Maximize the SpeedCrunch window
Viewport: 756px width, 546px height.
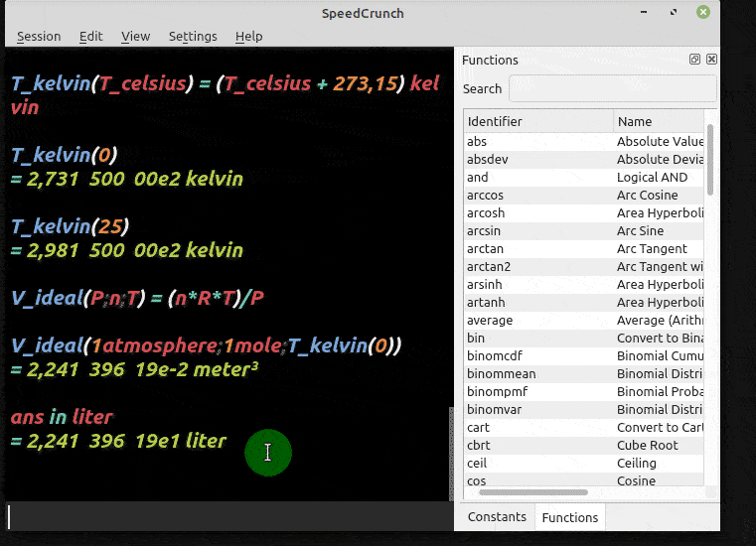[x=674, y=12]
